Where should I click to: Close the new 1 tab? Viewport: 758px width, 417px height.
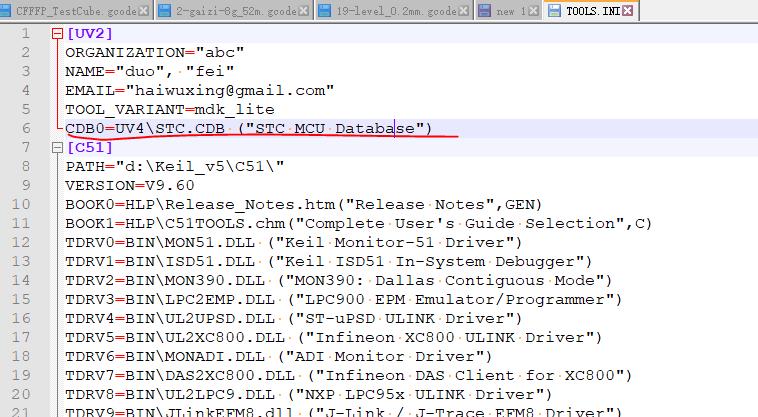click(x=533, y=11)
